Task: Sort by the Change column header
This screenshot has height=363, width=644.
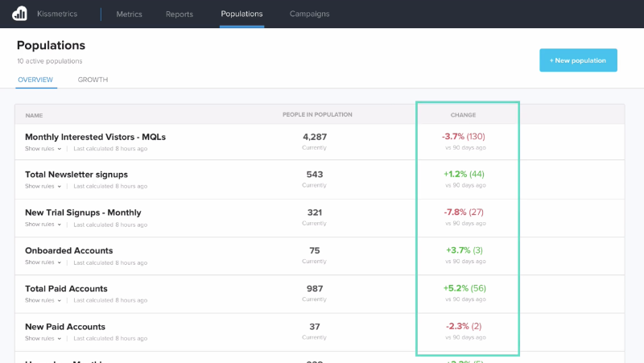Action: coord(463,115)
